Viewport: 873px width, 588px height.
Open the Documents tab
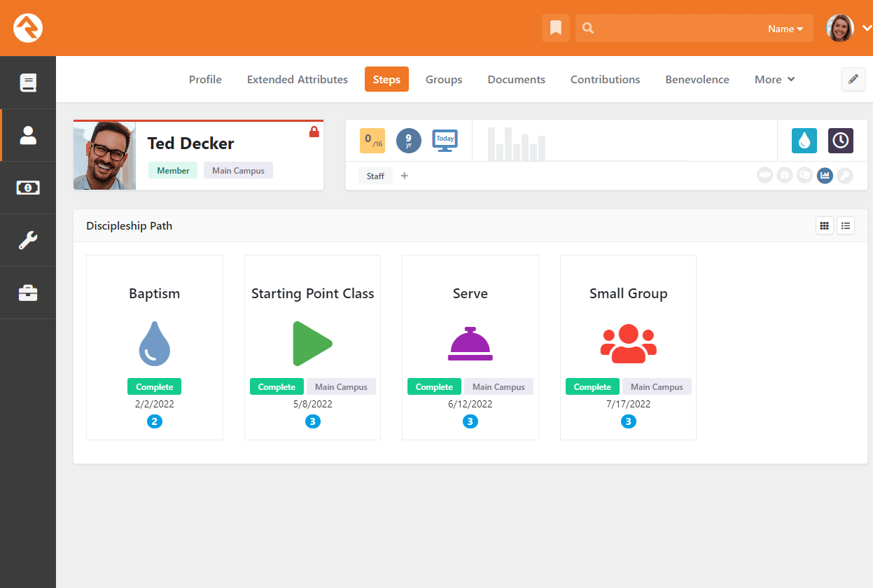coord(517,79)
